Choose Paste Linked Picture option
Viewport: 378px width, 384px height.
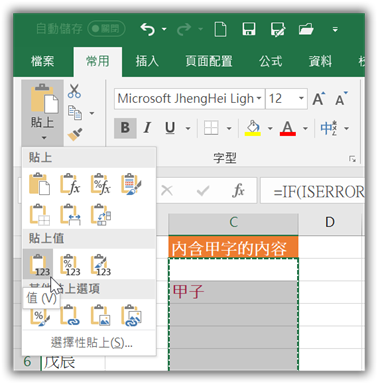coord(131,315)
